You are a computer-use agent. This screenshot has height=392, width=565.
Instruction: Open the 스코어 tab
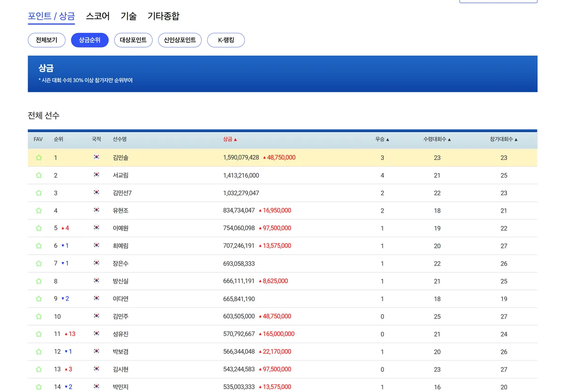[x=98, y=16]
